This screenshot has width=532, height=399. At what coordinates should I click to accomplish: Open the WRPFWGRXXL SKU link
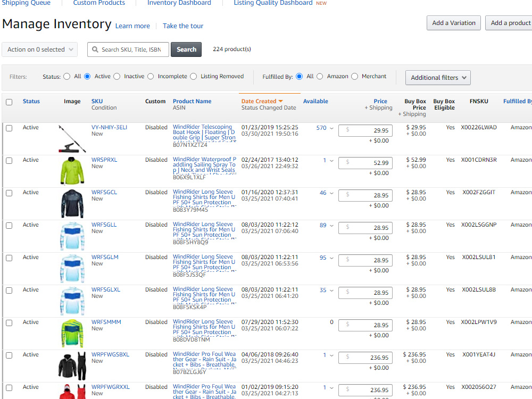click(x=111, y=387)
